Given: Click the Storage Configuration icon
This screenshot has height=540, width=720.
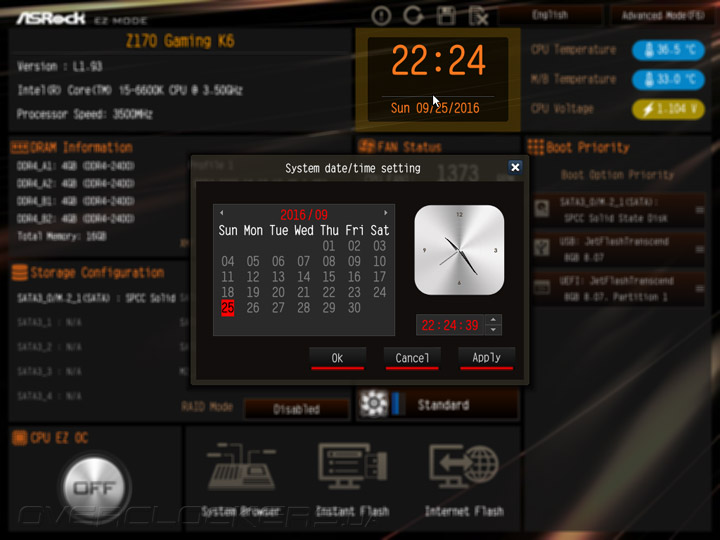Looking at the screenshot, I should (x=20, y=272).
